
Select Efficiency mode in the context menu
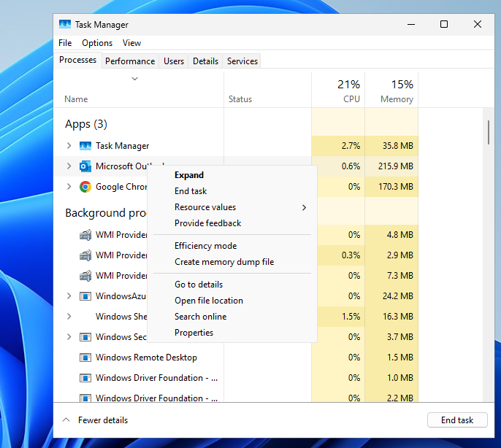(x=205, y=246)
